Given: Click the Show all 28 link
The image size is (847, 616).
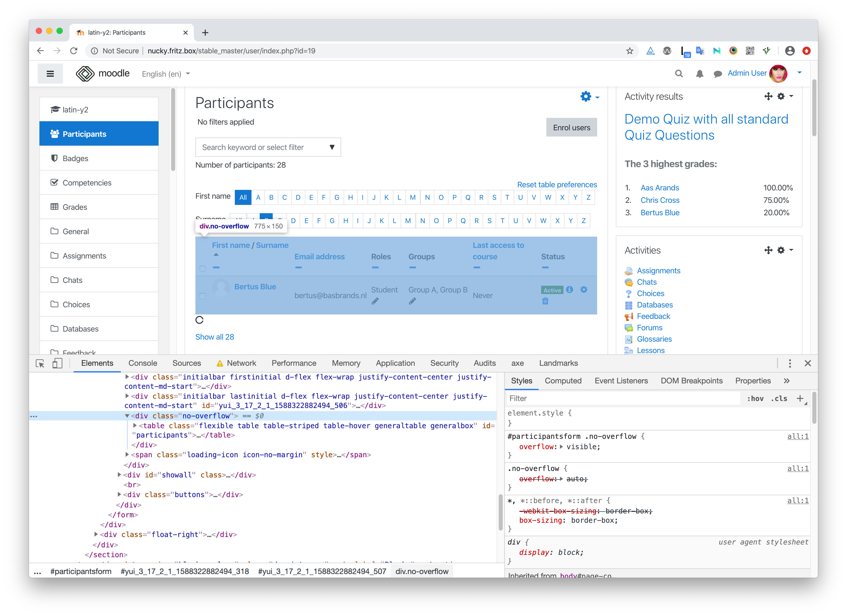Looking at the screenshot, I should pos(215,337).
